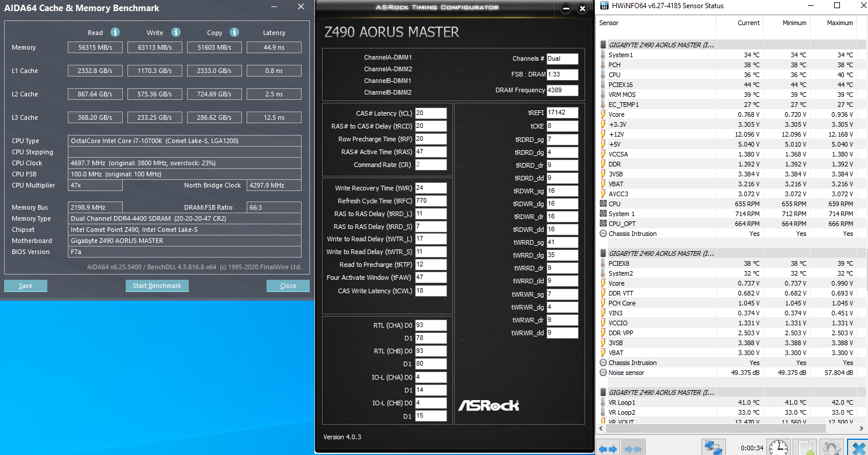The width and height of the screenshot is (868, 455).
Task: Click the thermometer icon beside PCIEX8
Action: [x=603, y=263]
